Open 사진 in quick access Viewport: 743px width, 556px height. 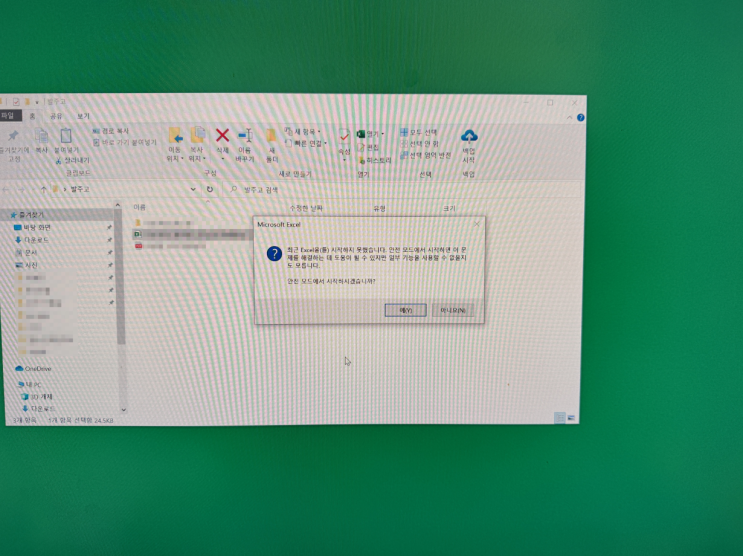point(31,265)
